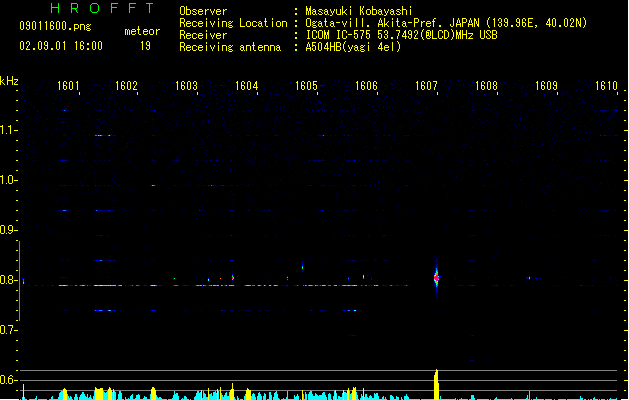Click the 0.8 kHz frequency label
The width and height of the screenshot is (629, 400).
[8, 280]
